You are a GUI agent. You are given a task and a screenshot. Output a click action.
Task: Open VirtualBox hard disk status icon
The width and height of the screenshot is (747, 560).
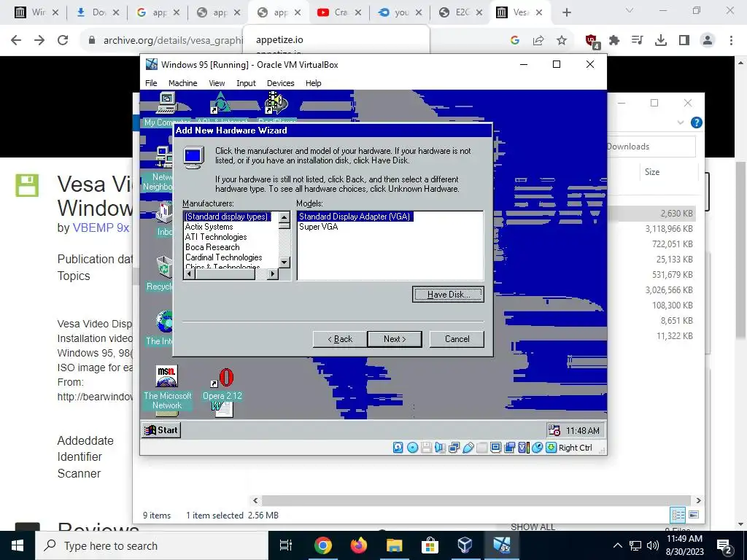pyautogui.click(x=398, y=448)
